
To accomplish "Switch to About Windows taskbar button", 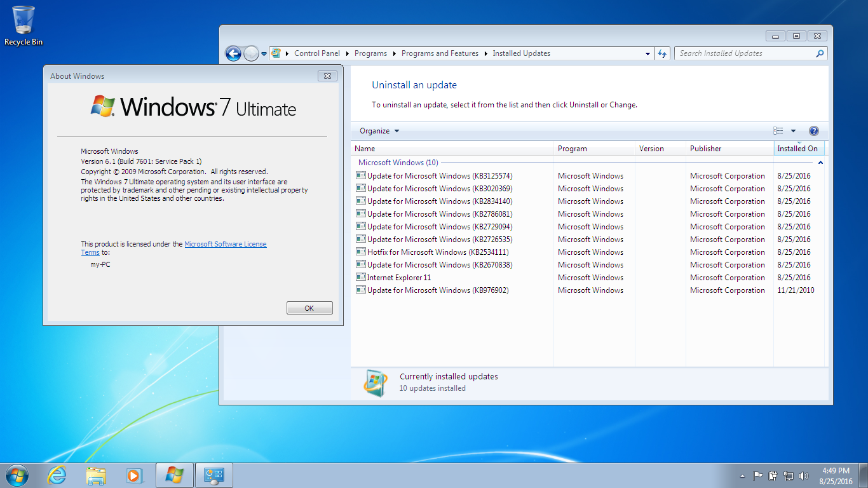I will click(x=174, y=475).
